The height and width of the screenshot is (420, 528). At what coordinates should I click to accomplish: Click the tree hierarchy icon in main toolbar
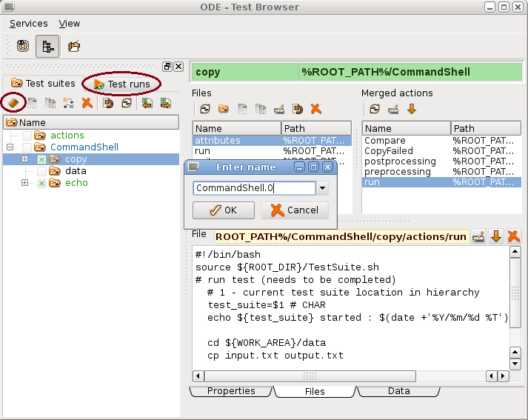coord(47,46)
